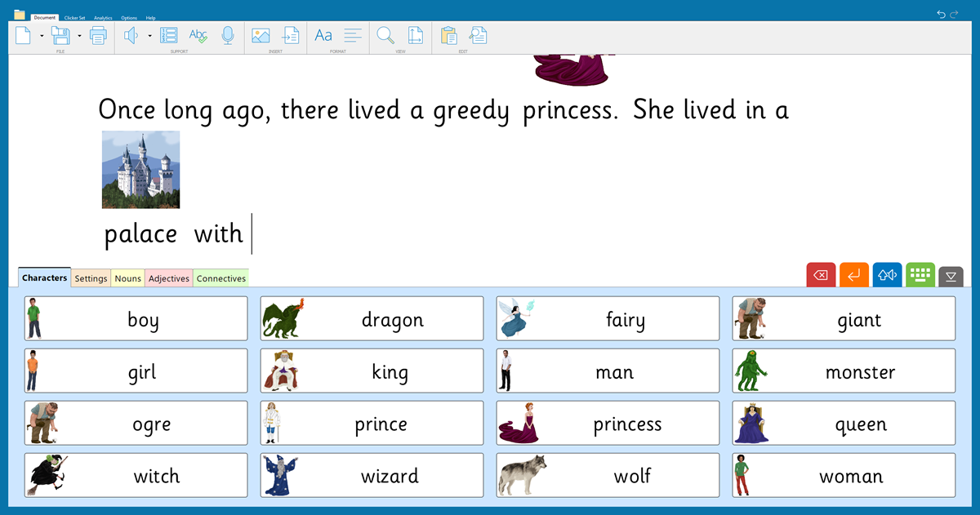980x515 pixels.
Task: Toggle the blue shift speak button
Action: 887,275
